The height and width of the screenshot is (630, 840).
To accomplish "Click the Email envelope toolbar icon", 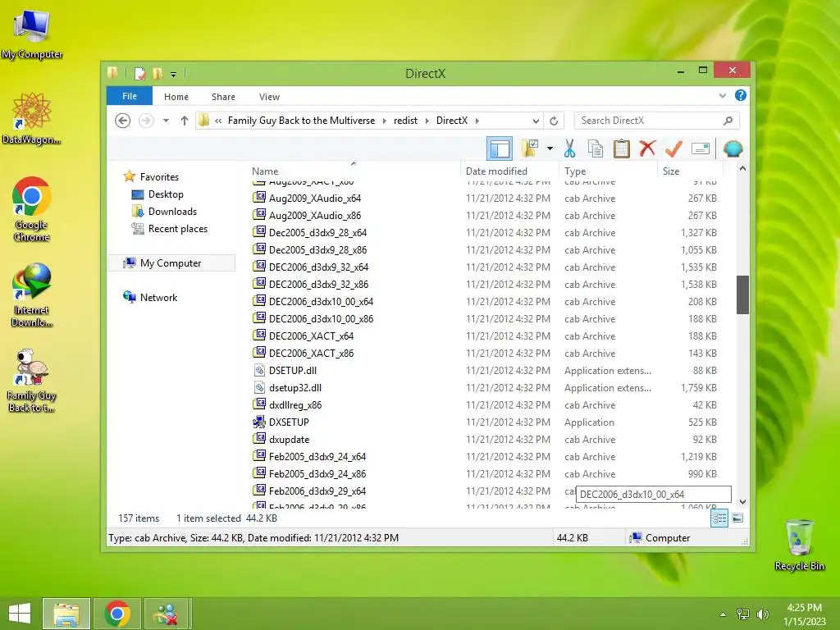I will coord(701,148).
